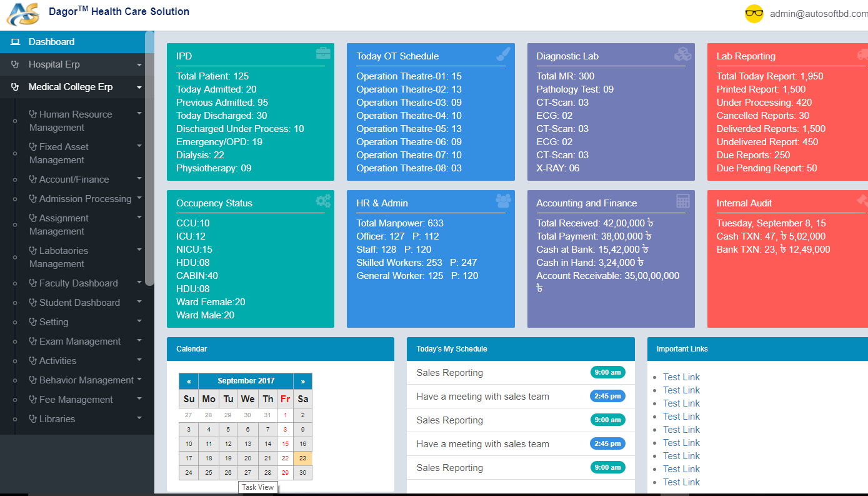Viewport: 868px width, 496px height.
Task: Open the first Test Link
Action: (x=681, y=377)
